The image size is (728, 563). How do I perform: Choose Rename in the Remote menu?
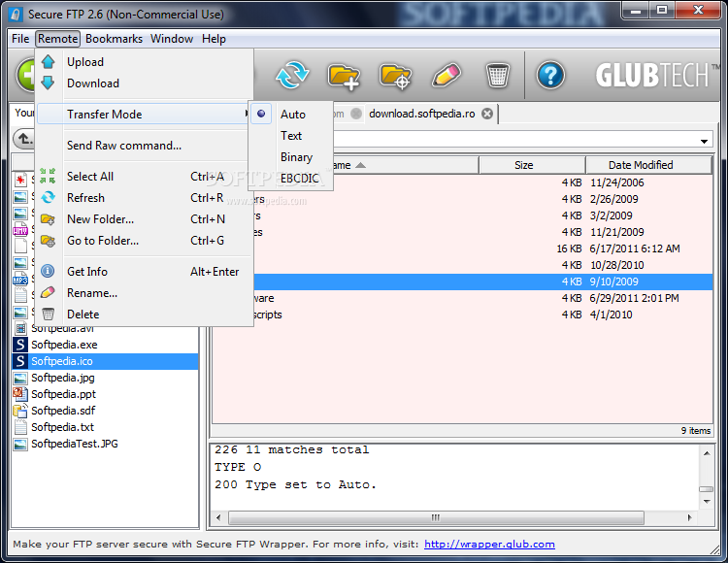(144, 293)
